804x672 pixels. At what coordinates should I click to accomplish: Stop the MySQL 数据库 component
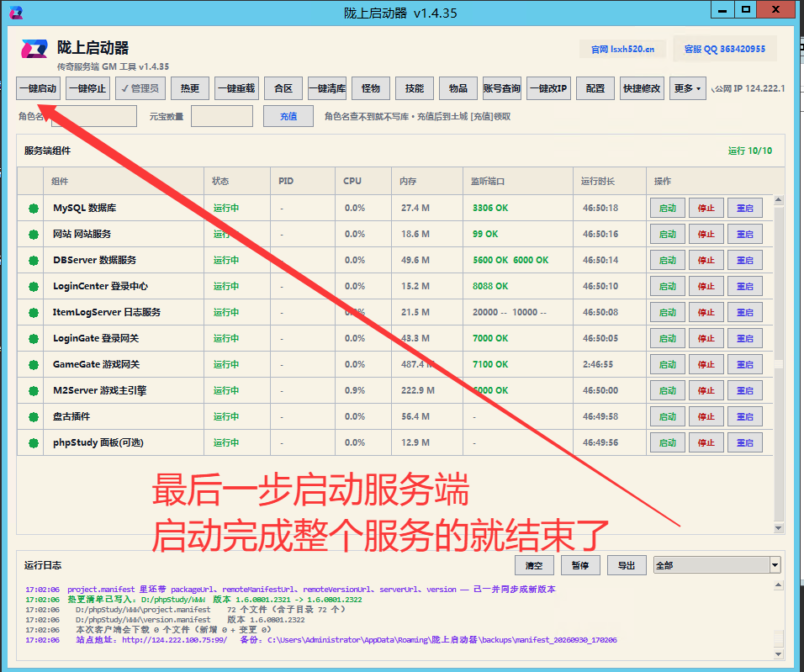(x=706, y=208)
